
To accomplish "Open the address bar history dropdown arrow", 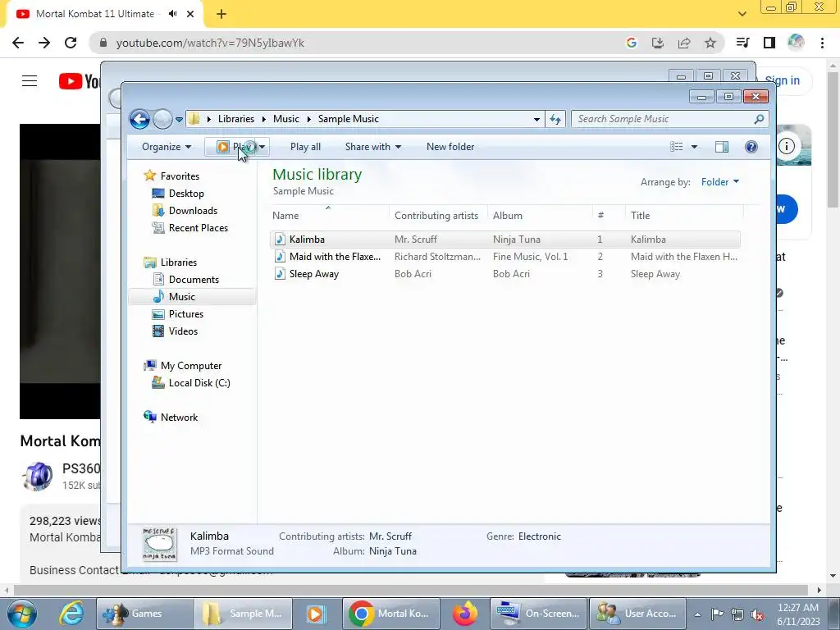I will coord(536,120).
